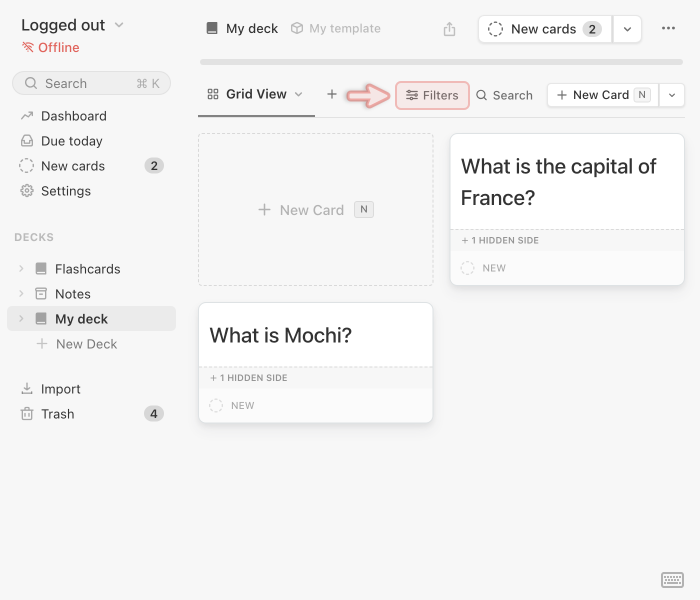This screenshot has height=600, width=700.
Task: Open the Filters panel
Action: tap(432, 95)
